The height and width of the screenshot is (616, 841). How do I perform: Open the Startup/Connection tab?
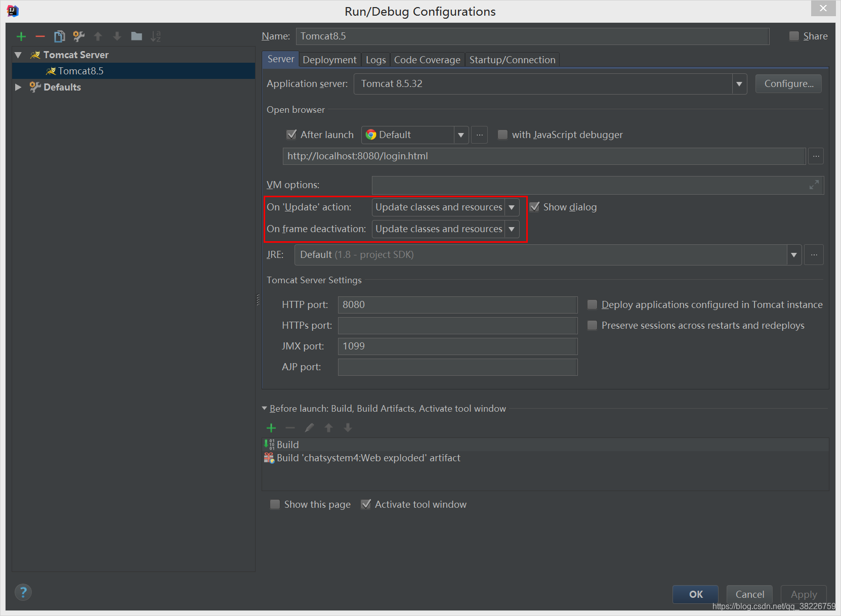pyautogui.click(x=512, y=60)
